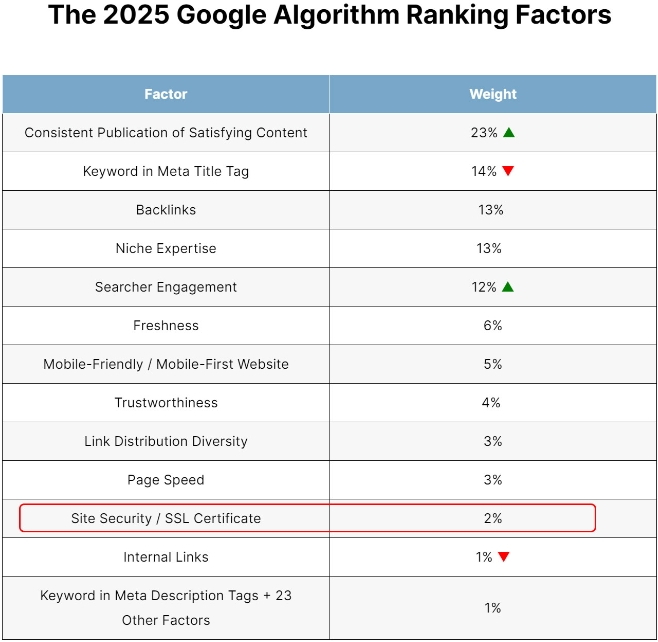
Task: Click the red down arrow next to Internal Links' 1%
Action: pyautogui.click(x=504, y=557)
